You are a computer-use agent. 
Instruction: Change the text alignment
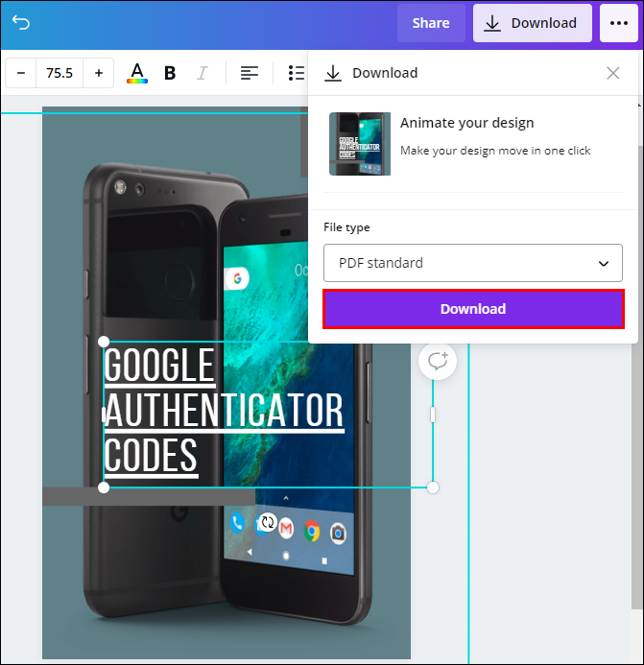click(x=249, y=73)
